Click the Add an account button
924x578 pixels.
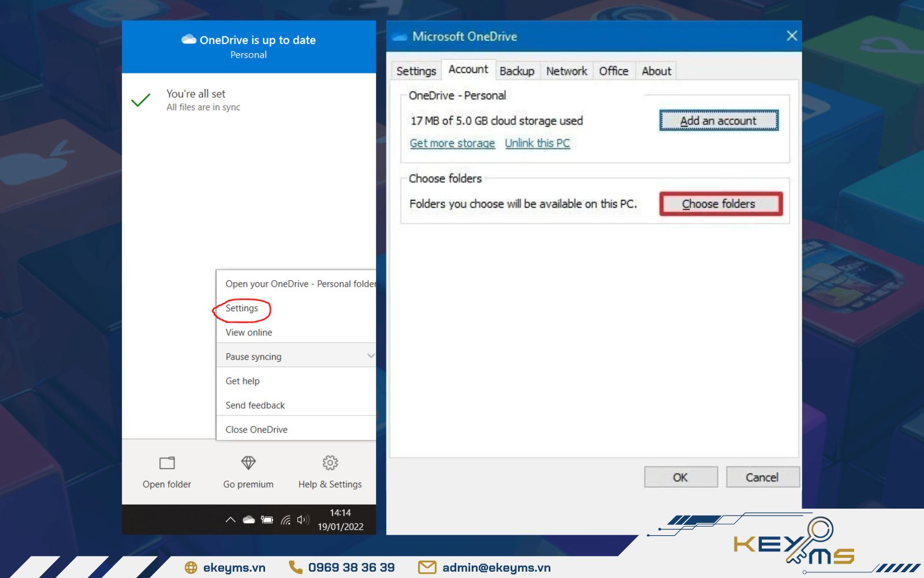[718, 121]
